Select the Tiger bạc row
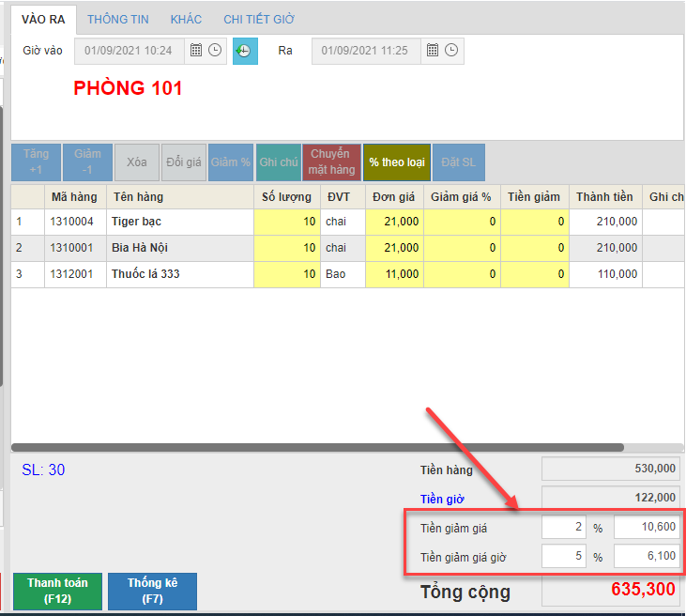This screenshot has width=686, height=616. coord(178,222)
